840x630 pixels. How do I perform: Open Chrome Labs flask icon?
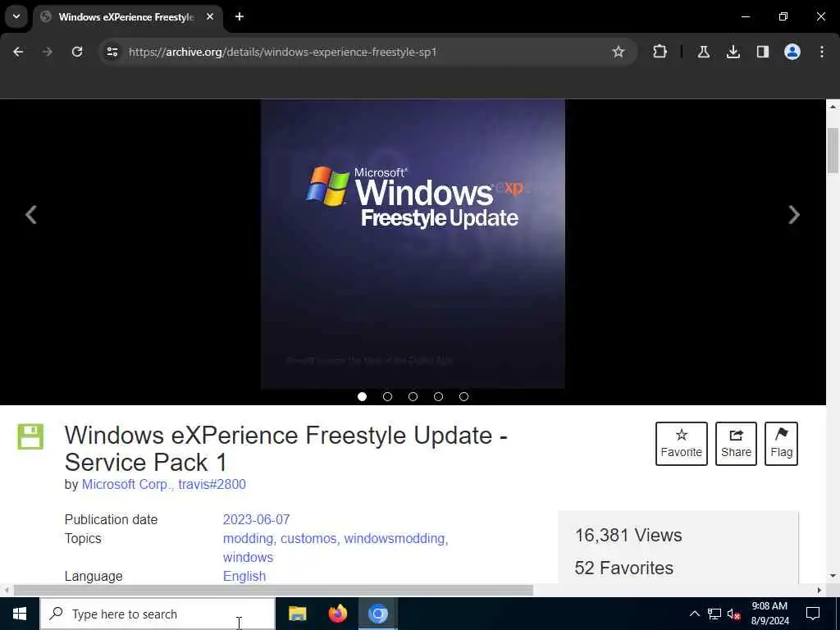point(703,52)
